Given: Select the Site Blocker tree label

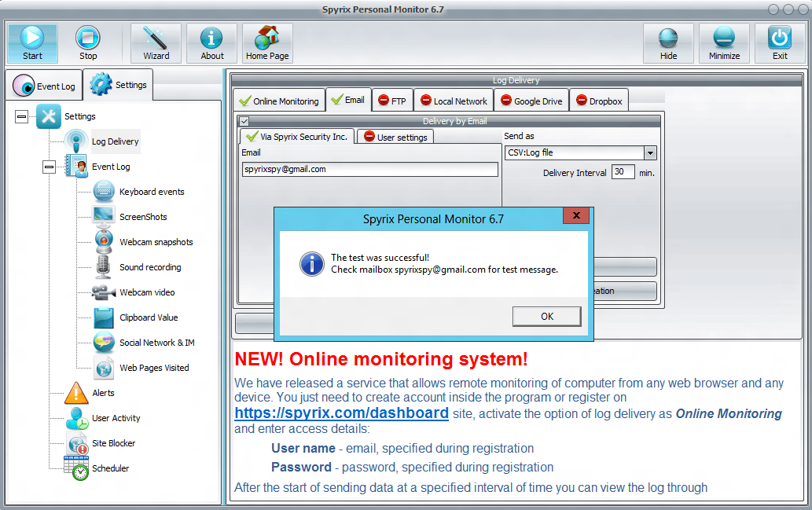Looking at the screenshot, I should pyautogui.click(x=113, y=443).
